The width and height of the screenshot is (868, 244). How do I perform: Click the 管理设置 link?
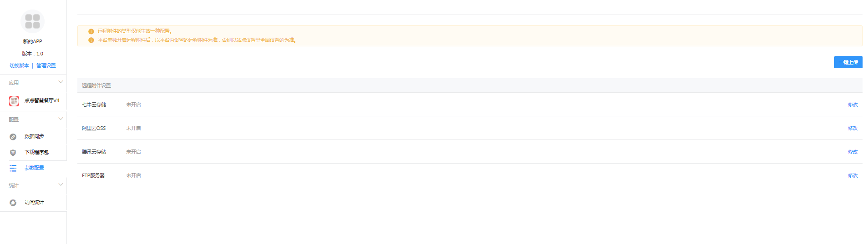(x=46, y=65)
